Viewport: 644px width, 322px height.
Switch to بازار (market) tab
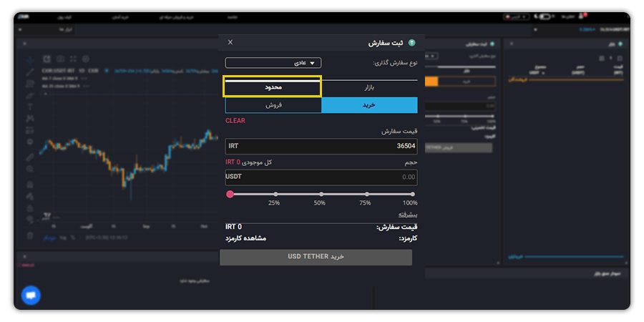click(369, 88)
